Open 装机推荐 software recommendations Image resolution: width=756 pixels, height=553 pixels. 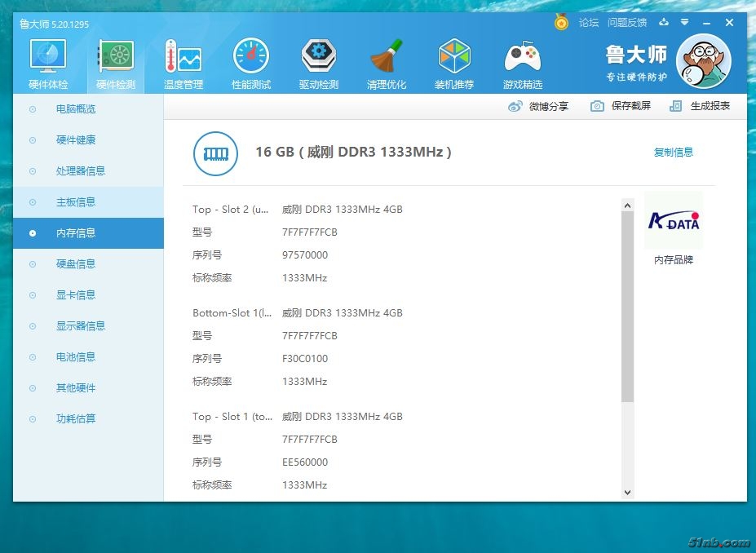[x=454, y=64]
